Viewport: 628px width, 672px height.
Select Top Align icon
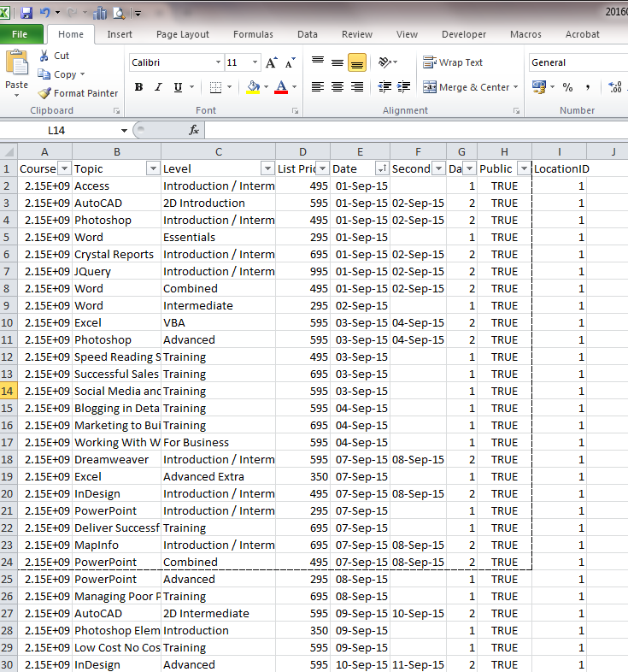coord(318,62)
